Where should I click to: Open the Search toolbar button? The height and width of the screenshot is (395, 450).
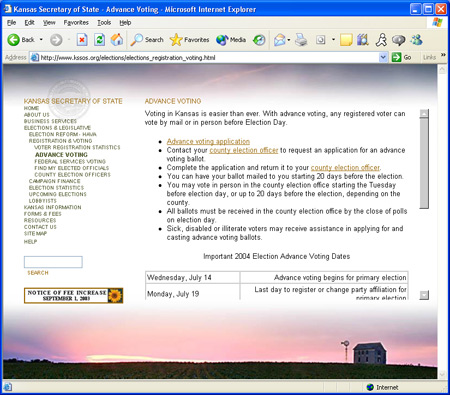coord(147,40)
